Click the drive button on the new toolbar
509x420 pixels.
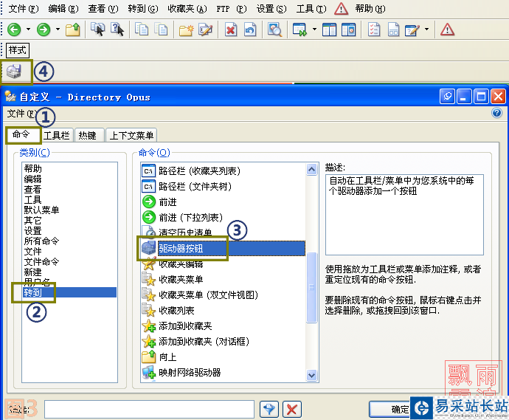pyautogui.click(x=14, y=71)
